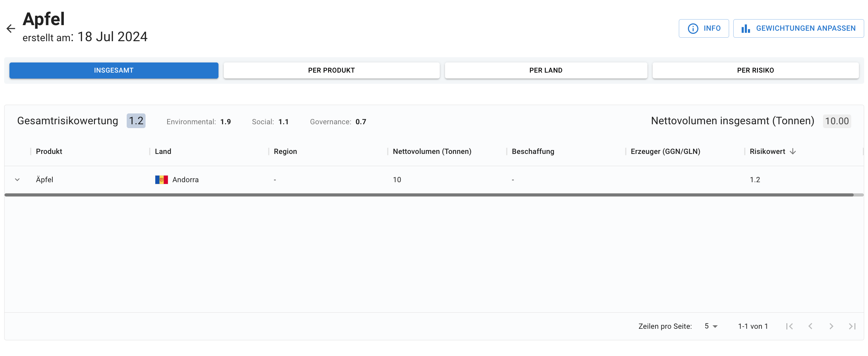Click the Risikowert sort arrow icon

click(793, 151)
